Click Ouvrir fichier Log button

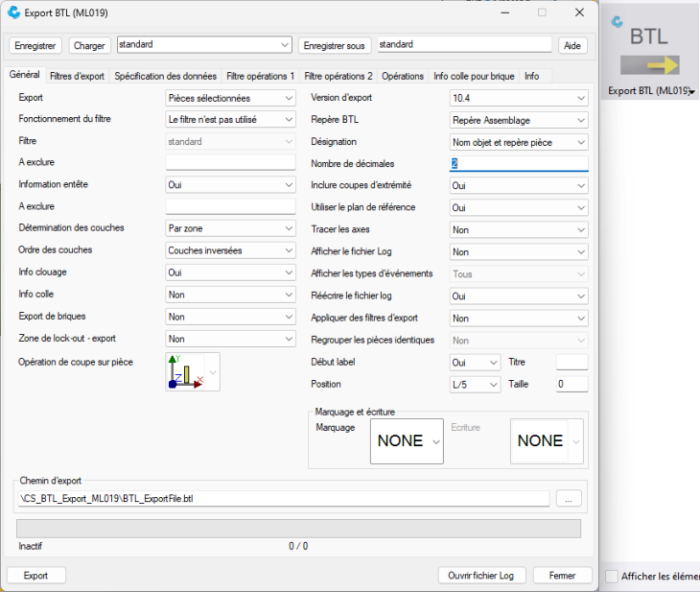(x=481, y=576)
